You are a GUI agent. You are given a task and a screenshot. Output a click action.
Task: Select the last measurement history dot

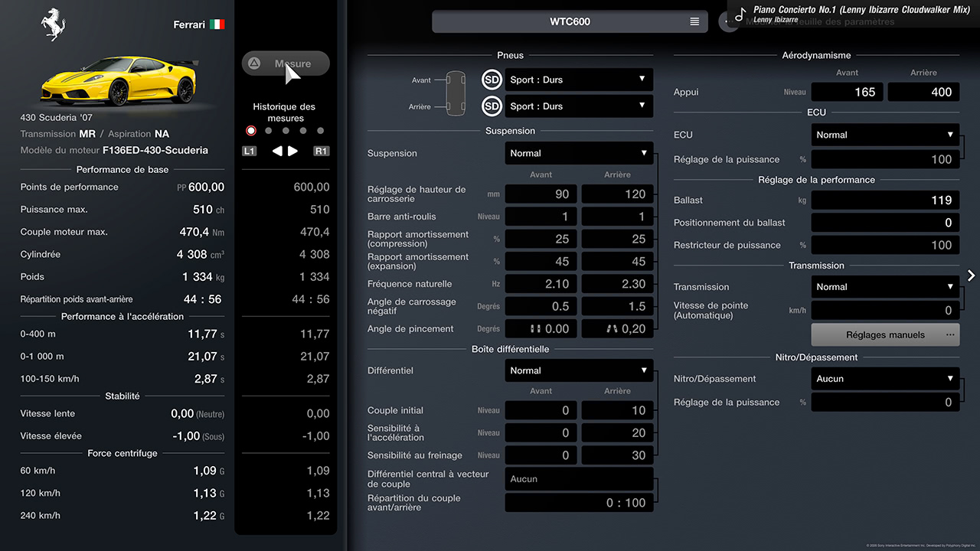point(320,131)
